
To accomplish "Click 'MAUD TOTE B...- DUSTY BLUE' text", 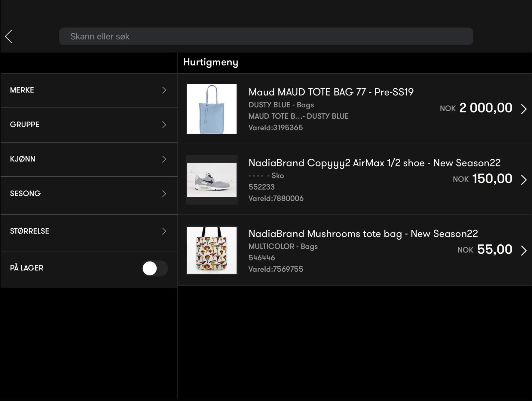I will pos(298,116).
